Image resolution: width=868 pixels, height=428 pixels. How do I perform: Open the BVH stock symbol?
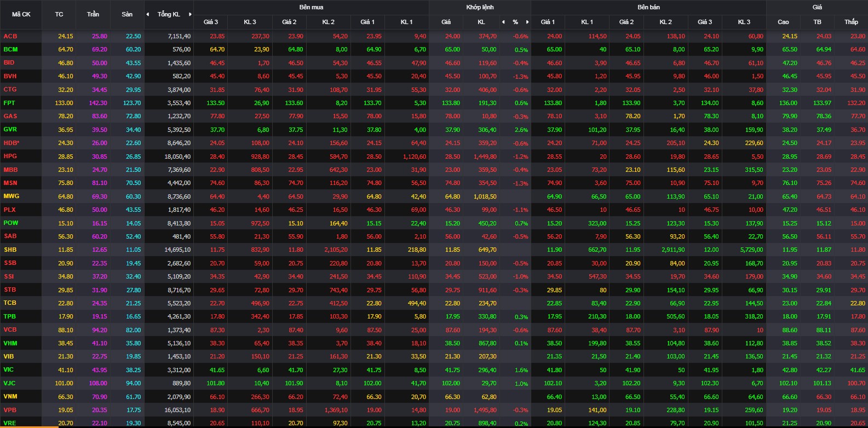click(x=10, y=76)
